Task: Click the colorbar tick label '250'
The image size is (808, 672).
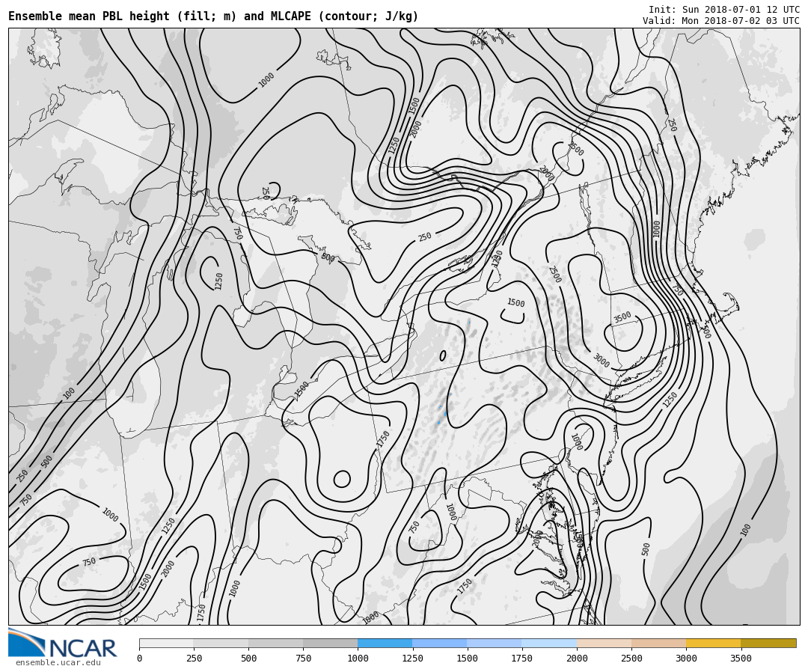Action: click(x=194, y=658)
